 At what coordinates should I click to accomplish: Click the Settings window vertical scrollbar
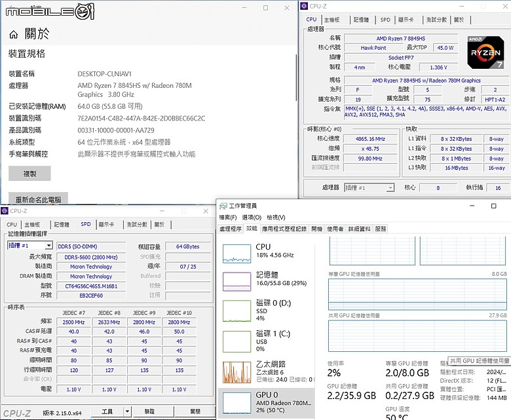coord(296,77)
